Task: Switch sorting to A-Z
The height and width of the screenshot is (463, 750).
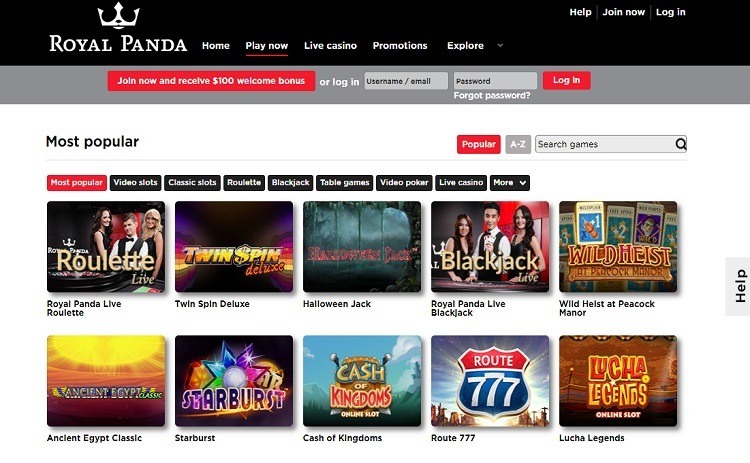Action: [x=518, y=144]
